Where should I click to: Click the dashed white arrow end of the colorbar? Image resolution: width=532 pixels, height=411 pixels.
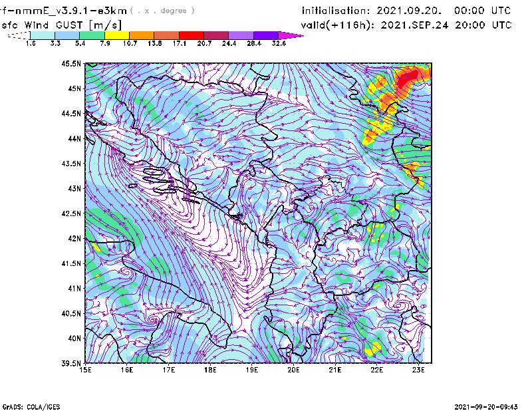coord(19,35)
